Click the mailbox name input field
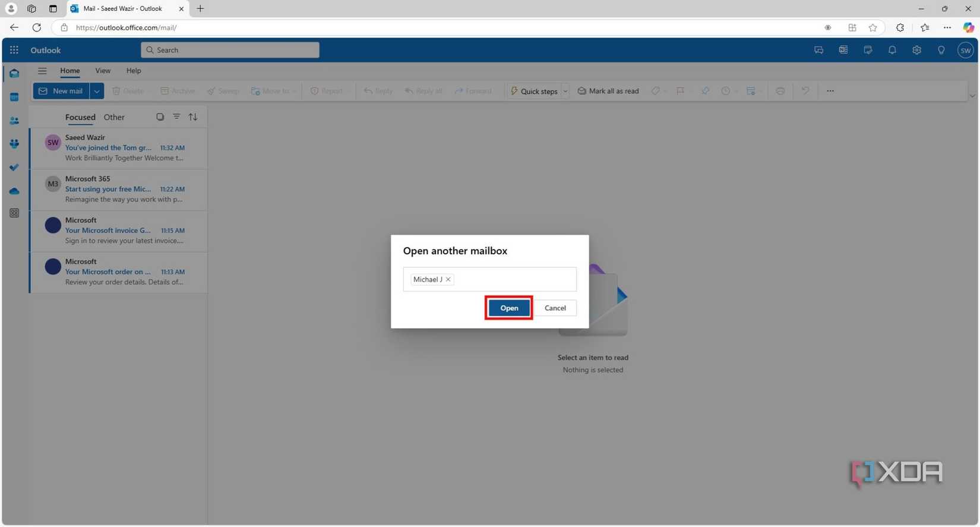The image size is (980, 527). tap(489, 279)
